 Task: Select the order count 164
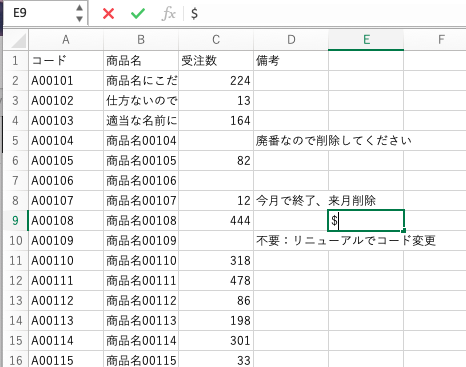[x=216, y=121]
